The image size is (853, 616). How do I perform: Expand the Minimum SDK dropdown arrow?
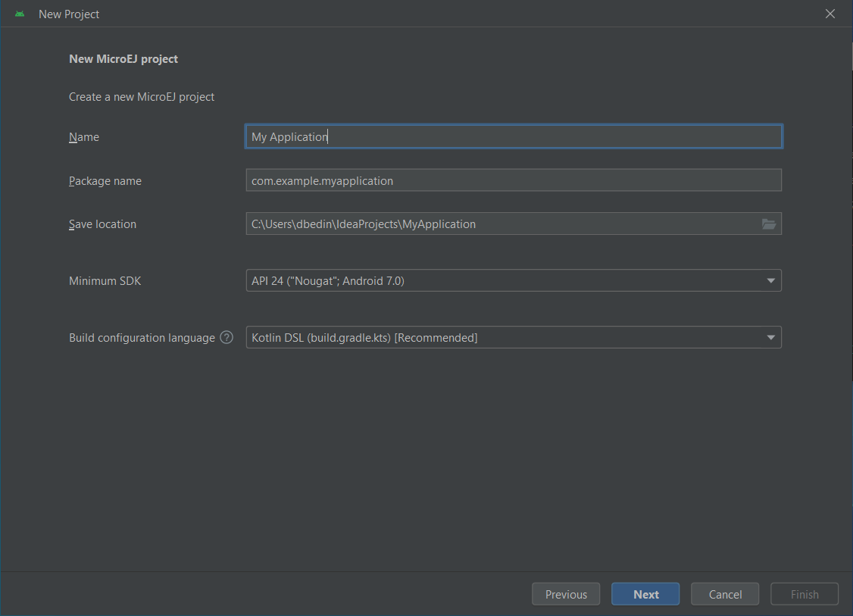point(770,281)
